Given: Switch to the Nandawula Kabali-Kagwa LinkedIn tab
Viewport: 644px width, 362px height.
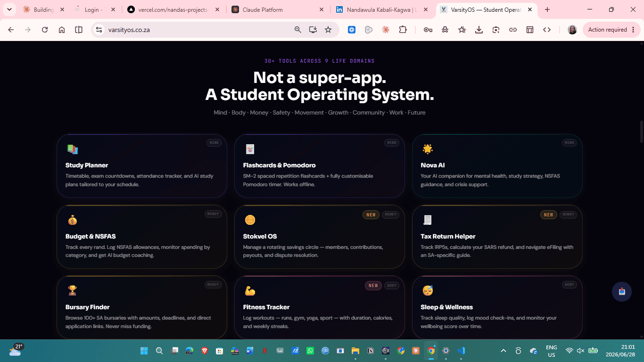Looking at the screenshot, I should pos(382,9).
